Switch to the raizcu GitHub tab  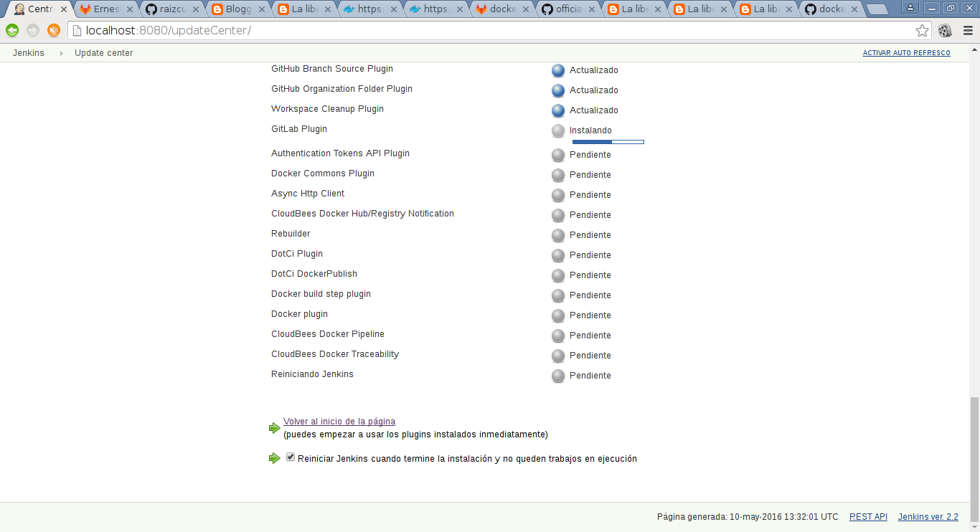[172, 9]
